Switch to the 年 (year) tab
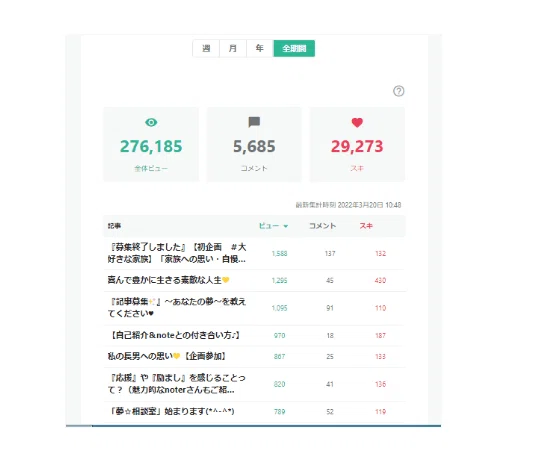Image resolution: width=549 pixels, height=455 pixels. [x=259, y=48]
